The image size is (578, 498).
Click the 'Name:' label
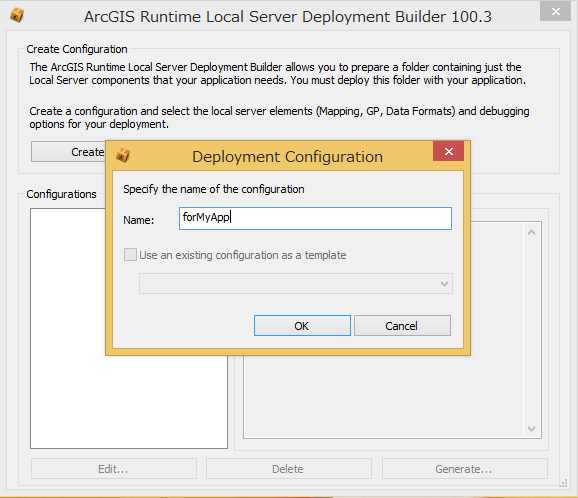(139, 220)
